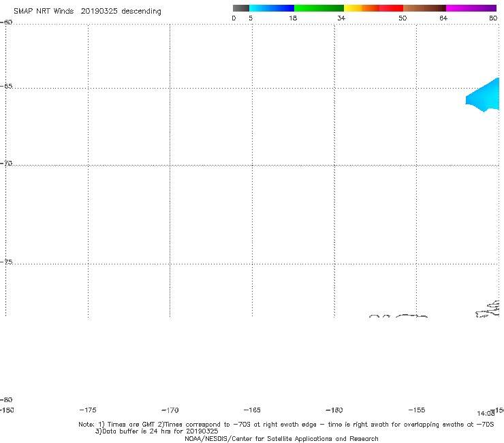Click the gray segment of the wind colorbar
The height and width of the screenshot is (443, 504).
pos(240,8)
